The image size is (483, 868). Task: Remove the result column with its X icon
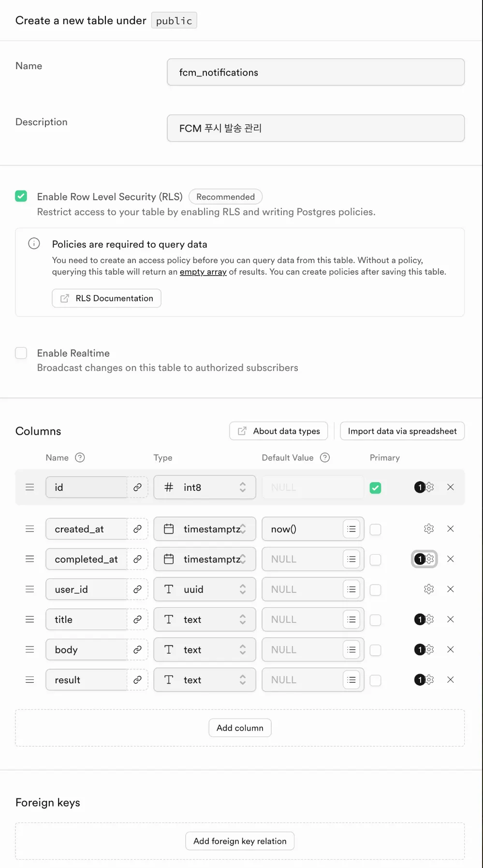pyautogui.click(x=450, y=680)
